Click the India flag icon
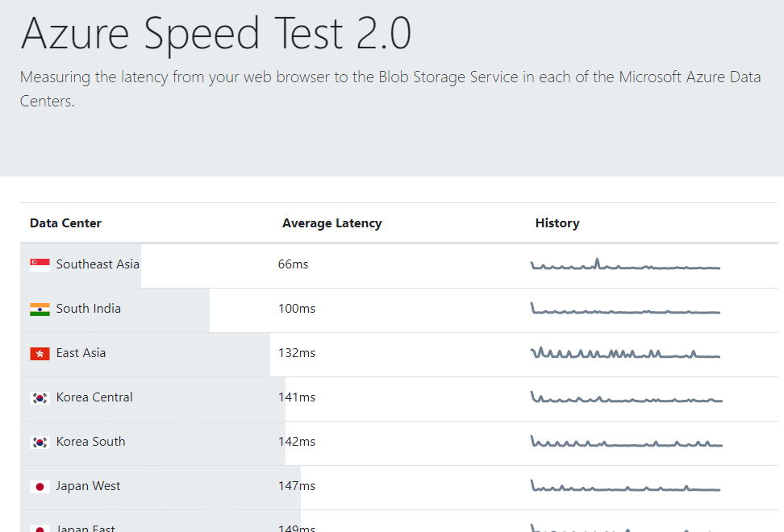The height and width of the screenshot is (532, 784). pyautogui.click(x=40, y=309)
